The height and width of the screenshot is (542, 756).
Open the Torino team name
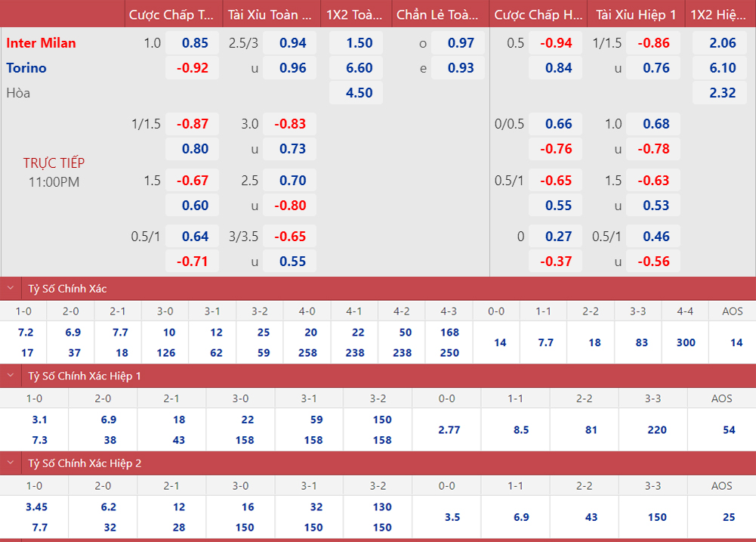click(x=26, y=68)
